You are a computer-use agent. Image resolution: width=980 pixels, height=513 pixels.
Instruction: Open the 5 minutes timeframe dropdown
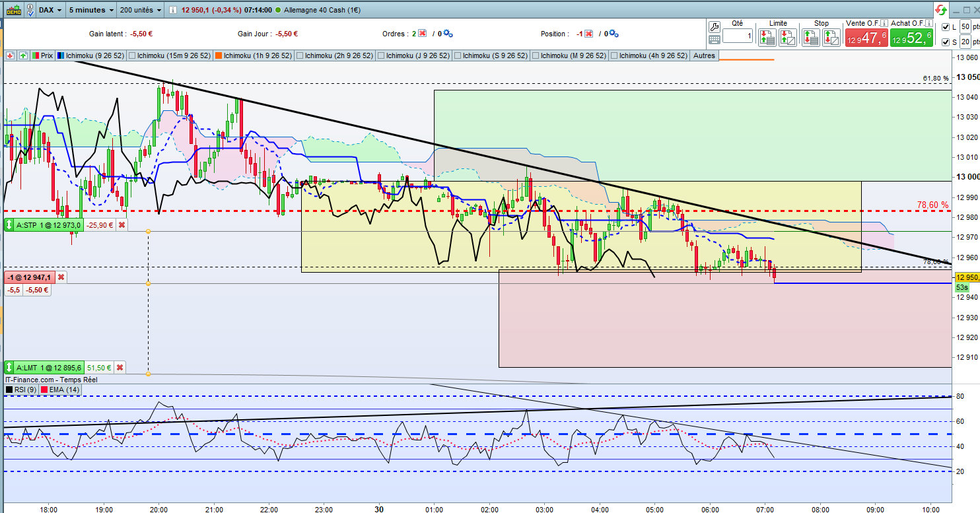pyautogui.click(x=90, y=11)
